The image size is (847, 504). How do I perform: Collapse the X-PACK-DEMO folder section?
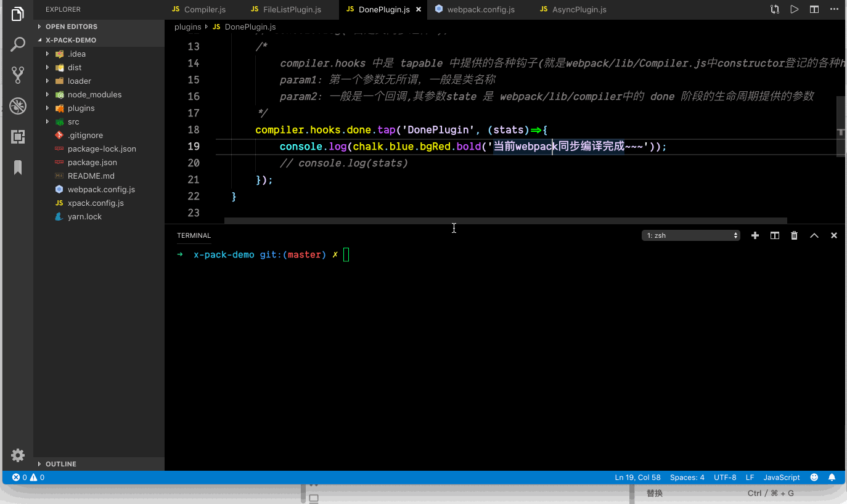(x=99, y=40)
